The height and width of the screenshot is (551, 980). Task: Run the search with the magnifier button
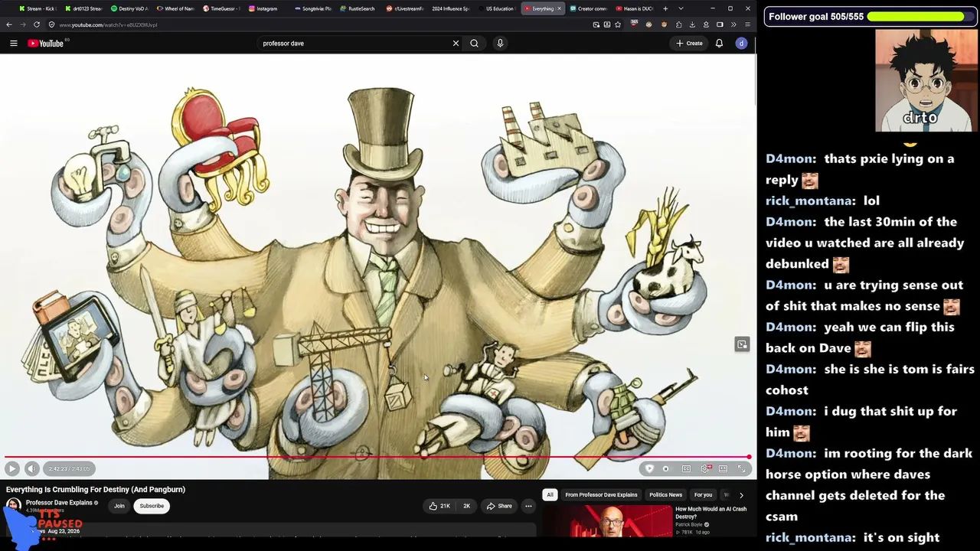(x=475, y=44)
